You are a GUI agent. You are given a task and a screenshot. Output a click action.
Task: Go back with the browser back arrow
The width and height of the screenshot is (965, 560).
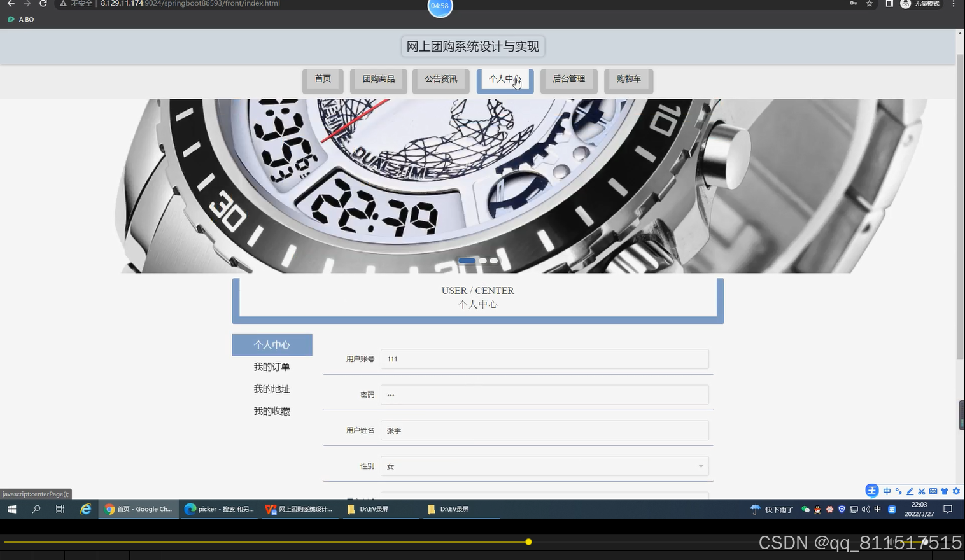coord(11,4)
